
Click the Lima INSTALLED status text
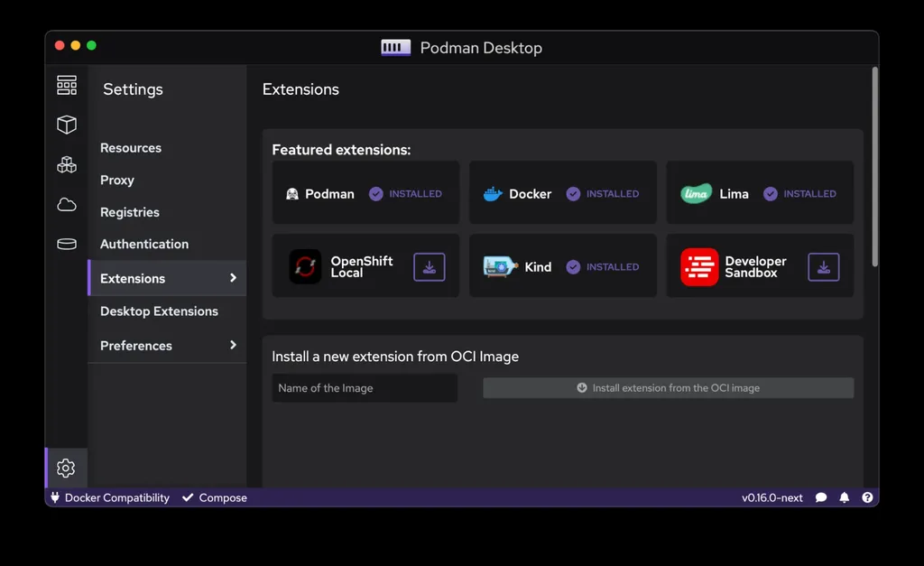coord(809,194)
